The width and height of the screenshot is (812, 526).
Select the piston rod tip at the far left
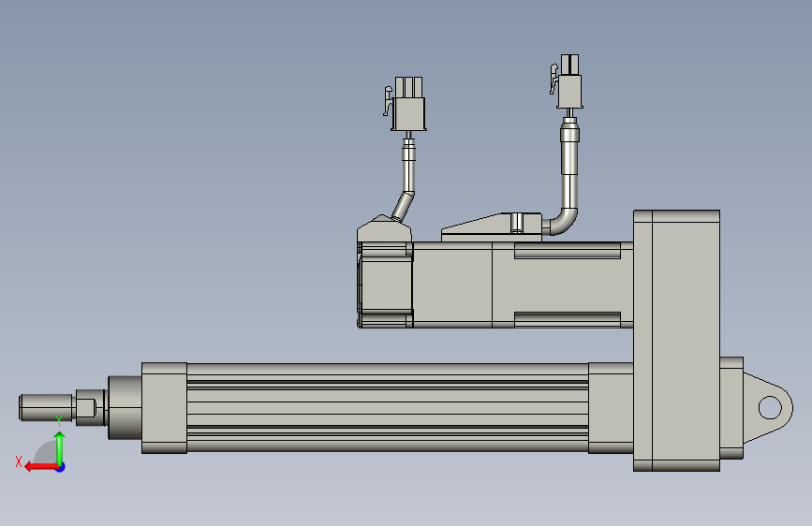pos(47,407)
